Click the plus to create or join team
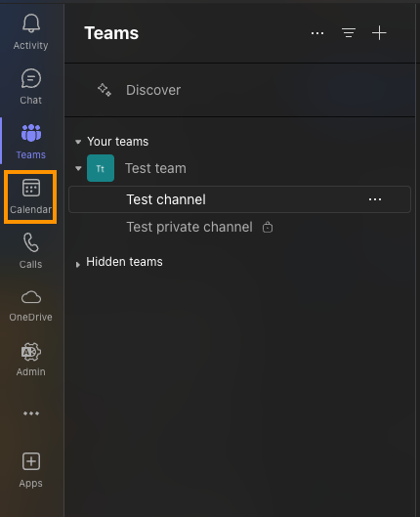420x517 pixels. [379, 33]
